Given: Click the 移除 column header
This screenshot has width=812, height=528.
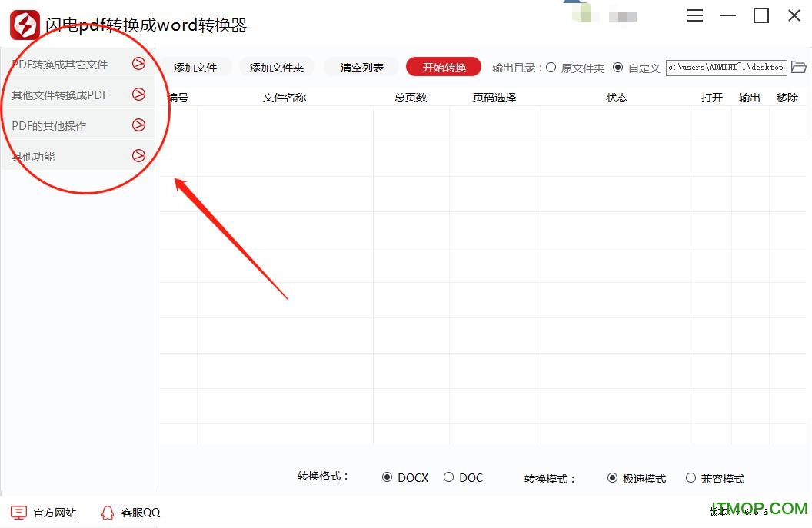Looking at the screenshot, I should [x=787, y=98].
